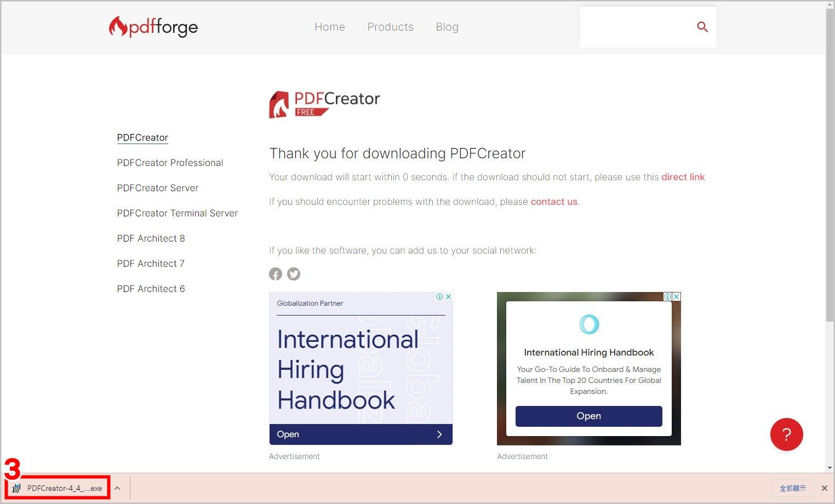Select PDFCreator Professional in sidebar
Viewport: 835px width, 504px height.
point(170,163)
